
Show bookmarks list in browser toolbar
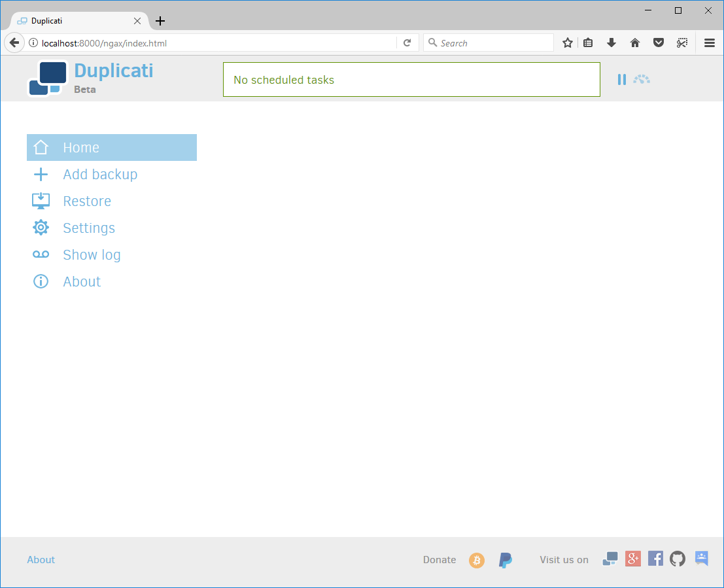(588, 43)
